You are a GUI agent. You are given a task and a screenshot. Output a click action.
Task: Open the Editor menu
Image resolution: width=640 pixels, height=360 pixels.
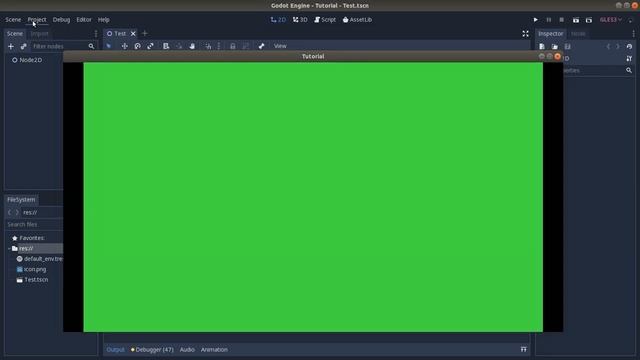tap(84, 20)
